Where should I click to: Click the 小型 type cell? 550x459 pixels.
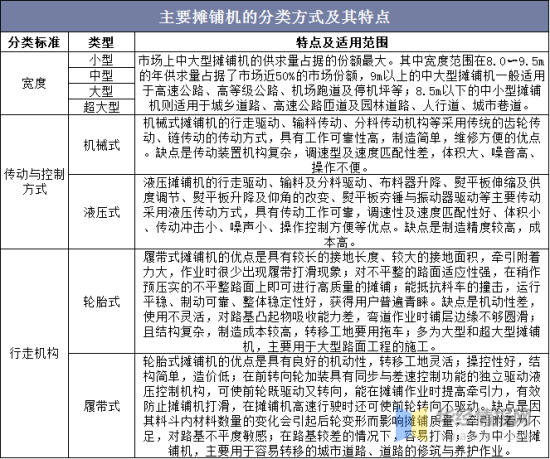(101, 60)
